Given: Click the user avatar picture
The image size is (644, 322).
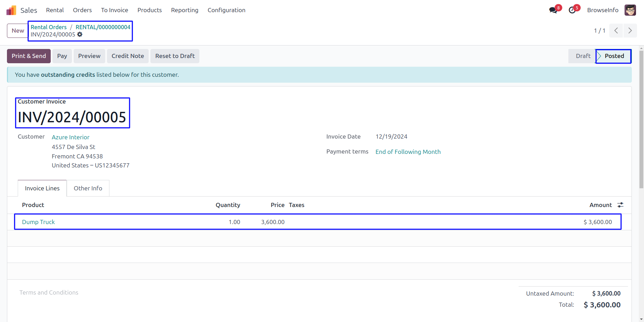Looking at the screenshot, I should pos(630,10).
